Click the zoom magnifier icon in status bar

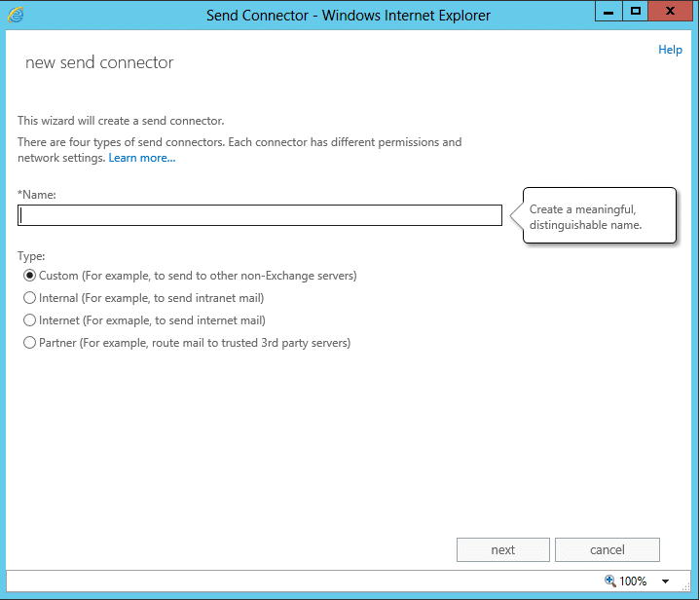(610, 581)
